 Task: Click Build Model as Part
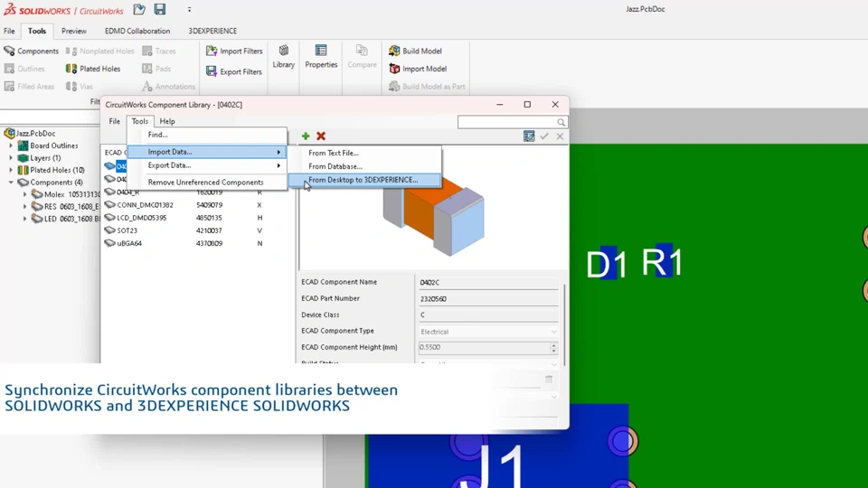point(427,87)
